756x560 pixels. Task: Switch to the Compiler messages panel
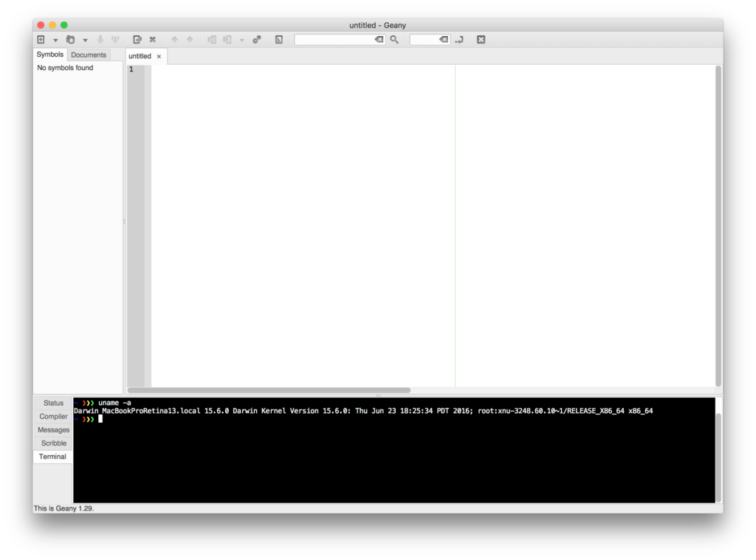coord(52,416)
